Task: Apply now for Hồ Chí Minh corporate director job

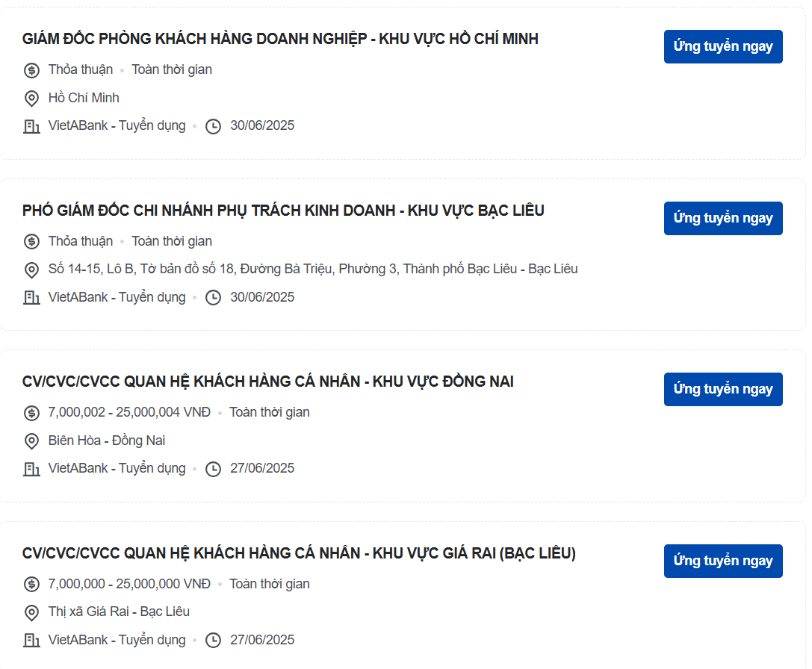Action: point(723,46)
